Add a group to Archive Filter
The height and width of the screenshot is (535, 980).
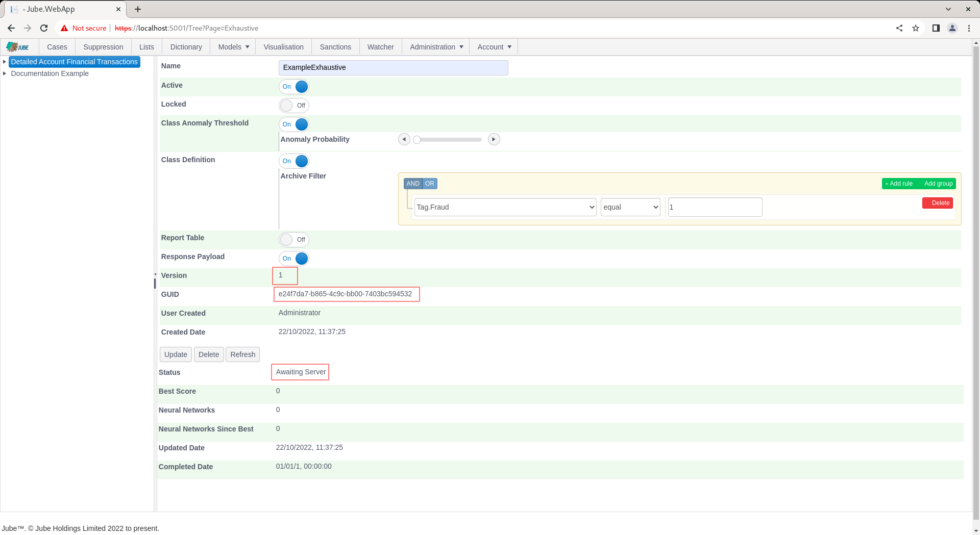click(938, 184)
